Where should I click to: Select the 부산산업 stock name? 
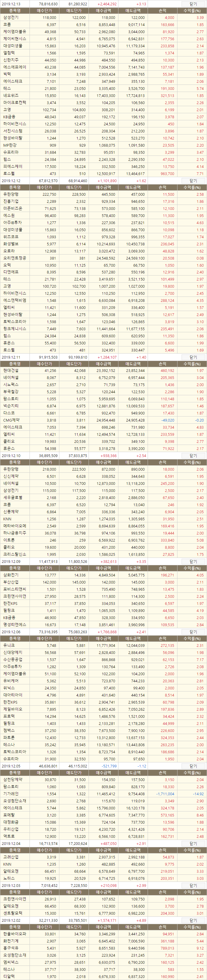click(x=11, y=582)
